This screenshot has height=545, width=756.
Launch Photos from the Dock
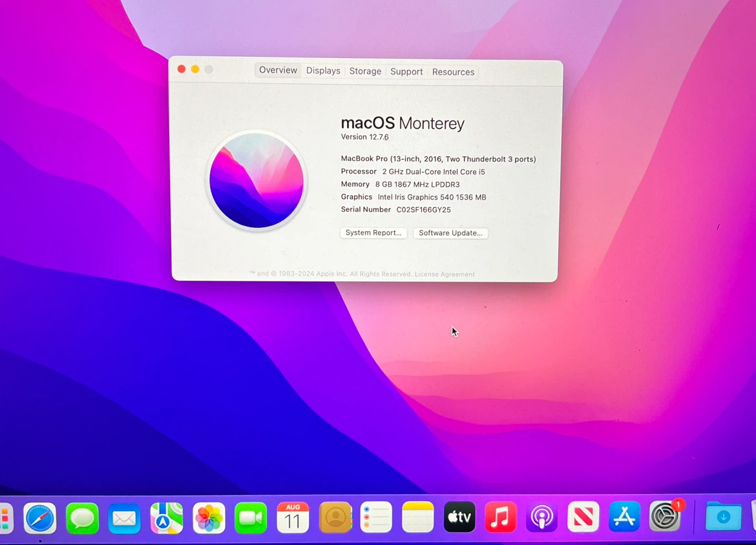click(x=209, y=518)
